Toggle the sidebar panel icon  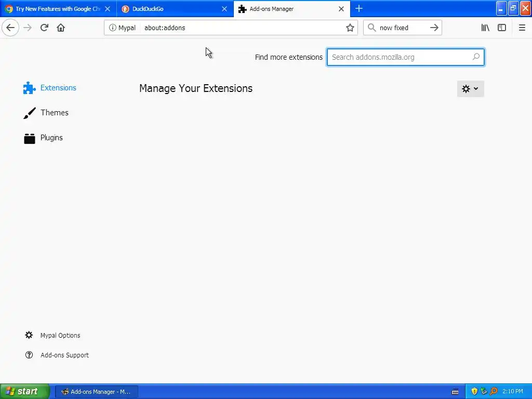[502, 28]
